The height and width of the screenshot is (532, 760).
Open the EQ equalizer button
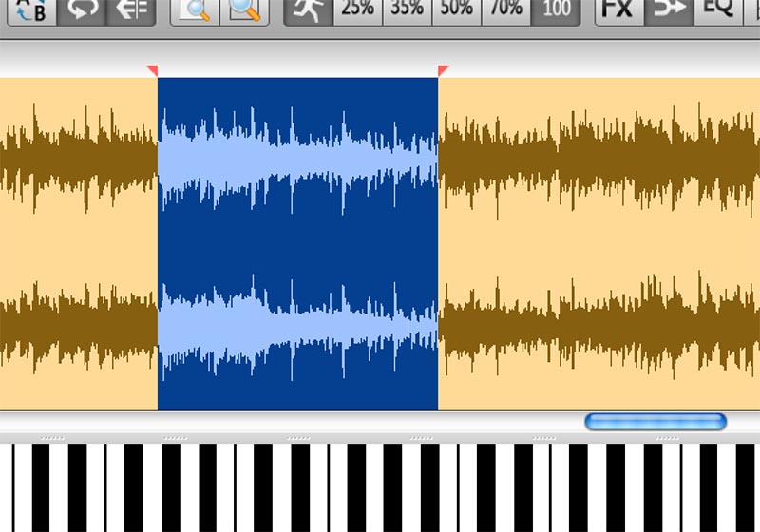tap(719, 10)
